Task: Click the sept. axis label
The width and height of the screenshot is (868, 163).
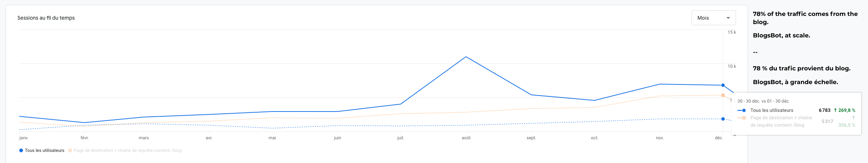Action: 531,138
